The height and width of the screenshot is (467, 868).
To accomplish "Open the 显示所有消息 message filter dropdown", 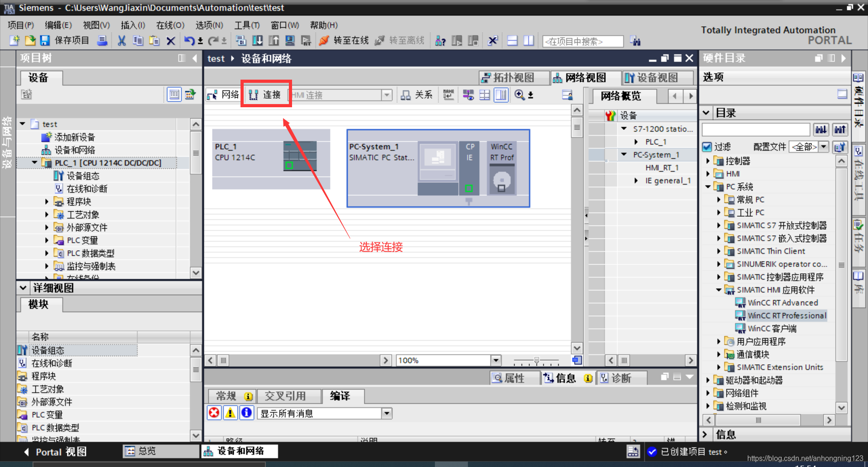I will [387, 413].
